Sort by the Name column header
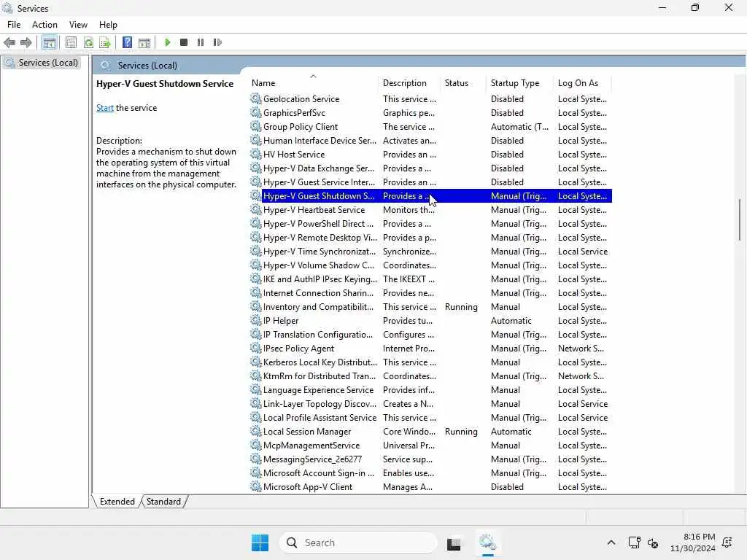747x560 pixels. tap(313, 83)
